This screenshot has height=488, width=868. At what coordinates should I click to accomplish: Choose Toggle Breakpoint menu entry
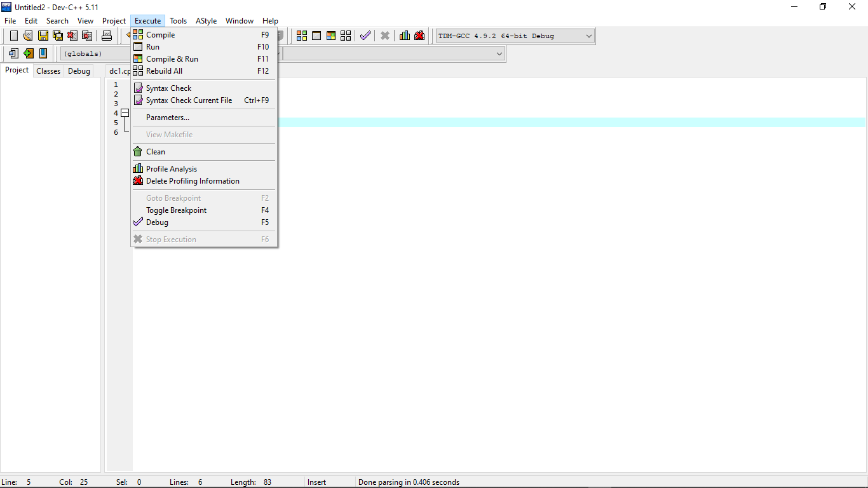[x=203, y=210]
